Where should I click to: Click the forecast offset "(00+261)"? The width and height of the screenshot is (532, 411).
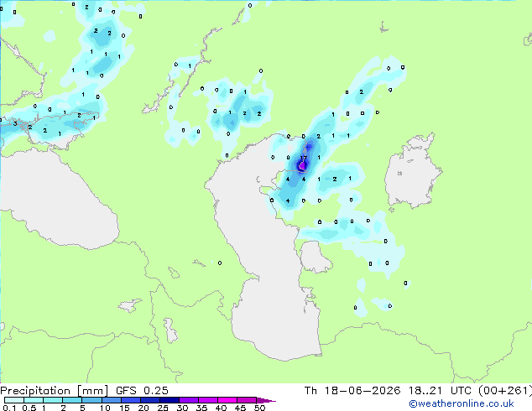pos(505,390)
